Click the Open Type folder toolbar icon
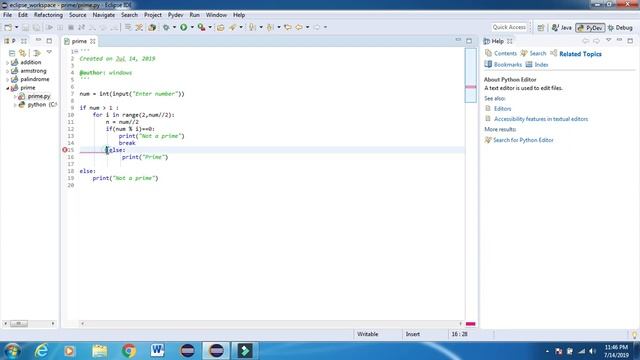The height and width of the screenshot is (360, 640). (220, 27)
